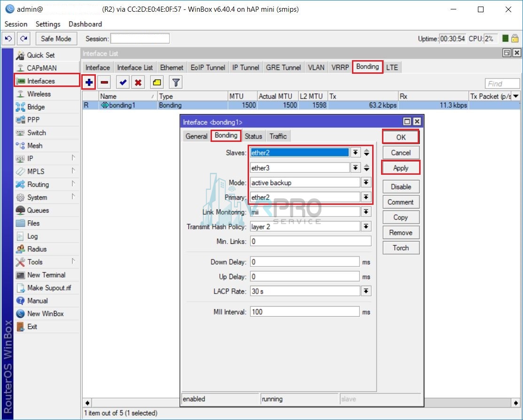The height and width of the screenshot is (420, 523).
Task: Switch to General tab in dialog
Action: (196, 136)
